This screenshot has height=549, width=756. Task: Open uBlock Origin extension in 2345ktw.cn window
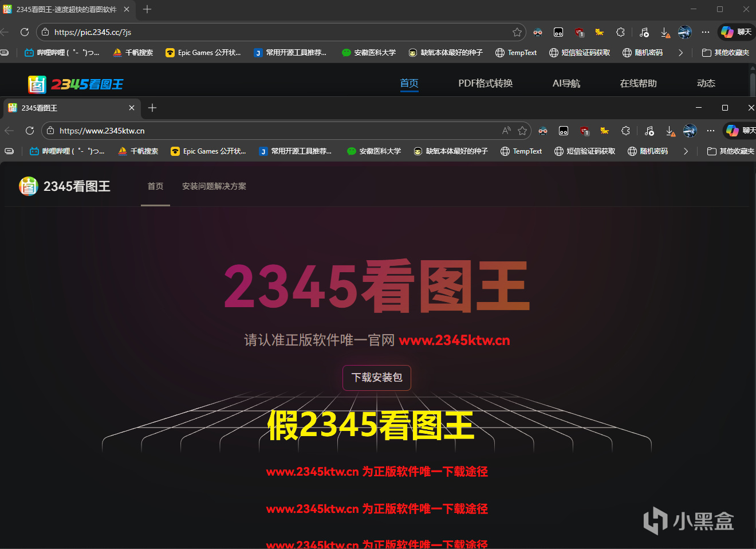point(584,131)
